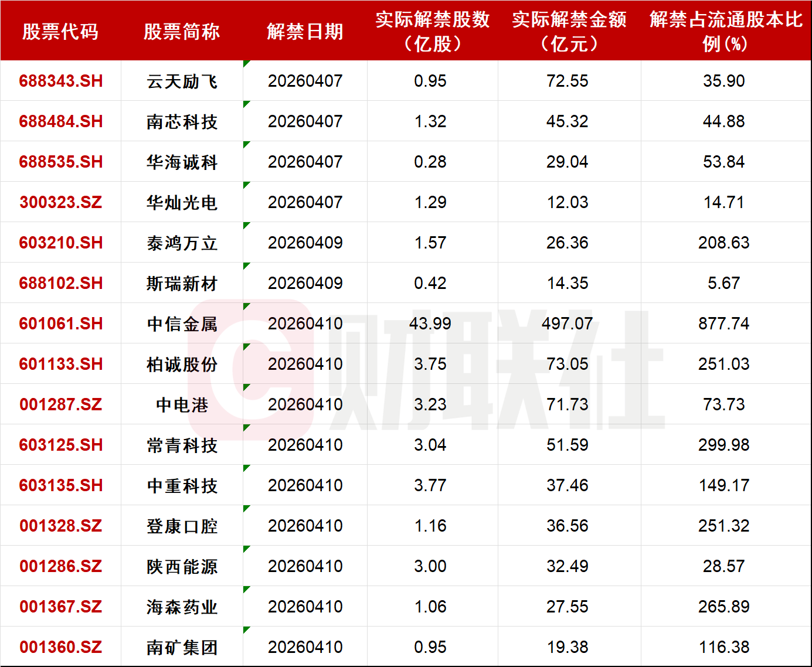The width and height of the screenshot is (812, 667).
Task: Click the 877.74 ratio cell
Action: tap(723, 324)
